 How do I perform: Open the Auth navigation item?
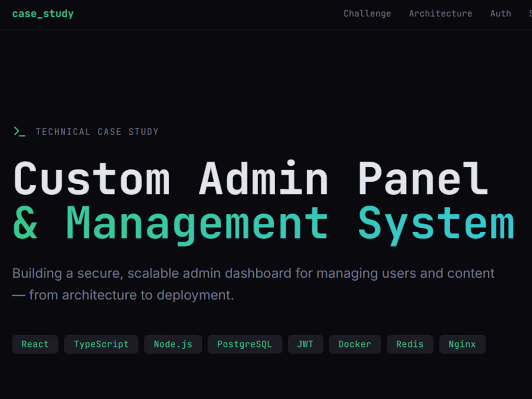click(x=501, y=14)
